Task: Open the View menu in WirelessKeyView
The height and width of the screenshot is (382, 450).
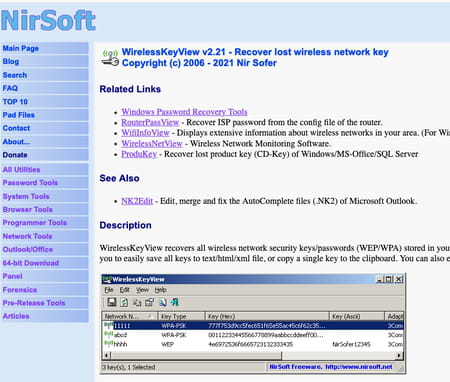Action: pos(142,290)
